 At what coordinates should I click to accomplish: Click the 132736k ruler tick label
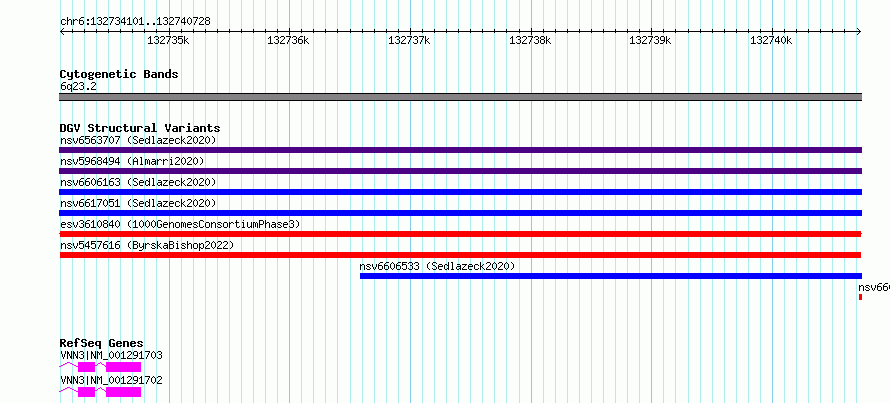point(288,40)
